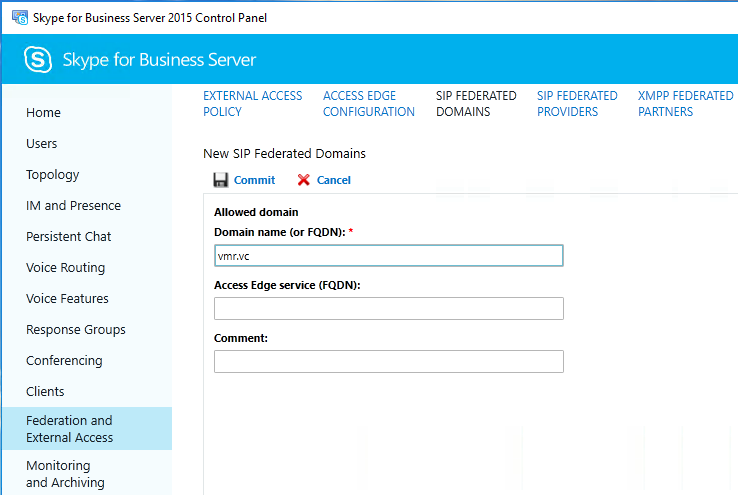Focus the Access Edge service FQDN field

(x=388, y=308)
